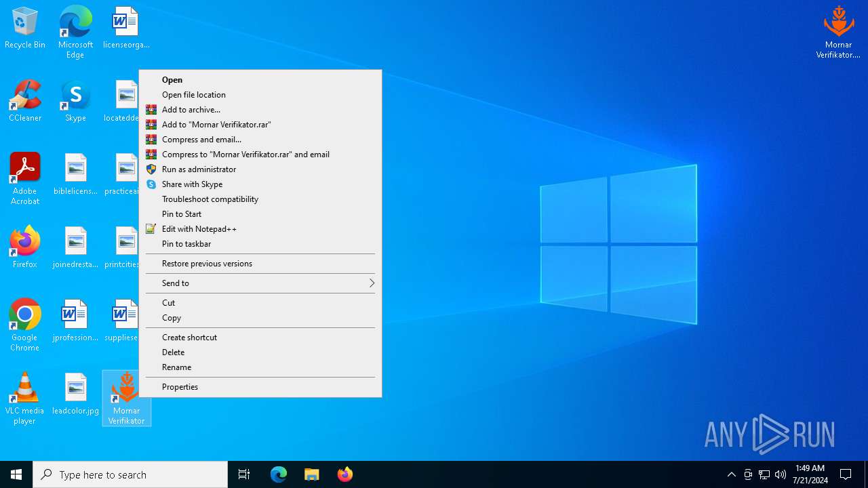Viewport: 868px width, 488px height.
Task: Select the Firefox desktop shortcut
Action: [25, 247]
